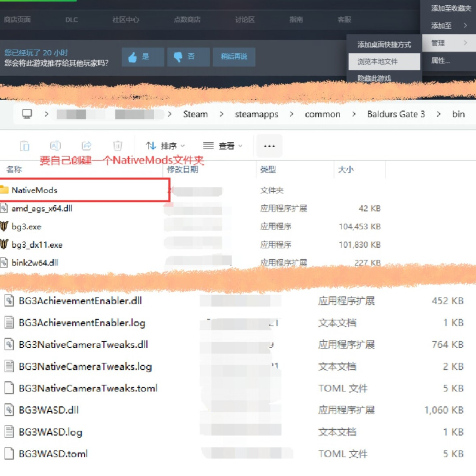Screen dimensions: 476x476
Task: Click the BG3WASD.dll file icon
Action: 9,410
